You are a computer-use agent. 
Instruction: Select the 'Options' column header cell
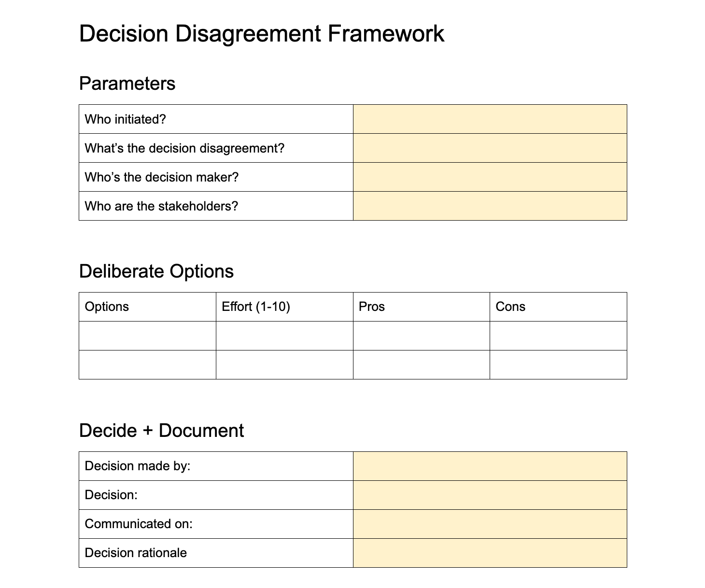[x=147, y=307]
